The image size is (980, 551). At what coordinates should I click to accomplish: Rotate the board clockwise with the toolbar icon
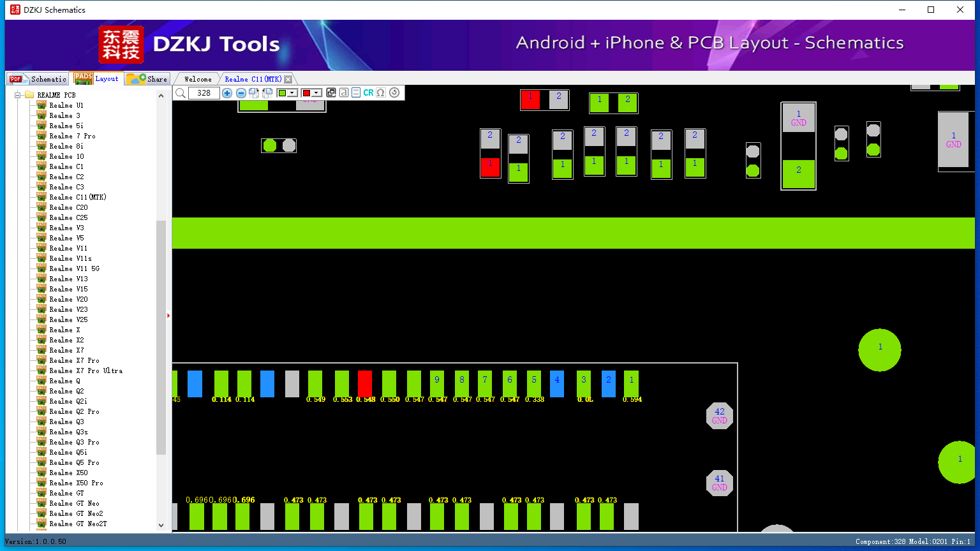254,92
